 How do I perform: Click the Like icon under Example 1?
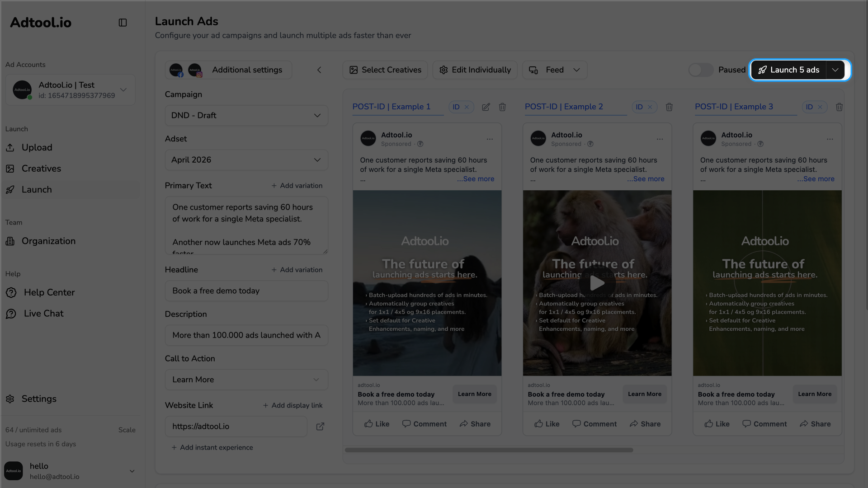click(x=368, y=424)
